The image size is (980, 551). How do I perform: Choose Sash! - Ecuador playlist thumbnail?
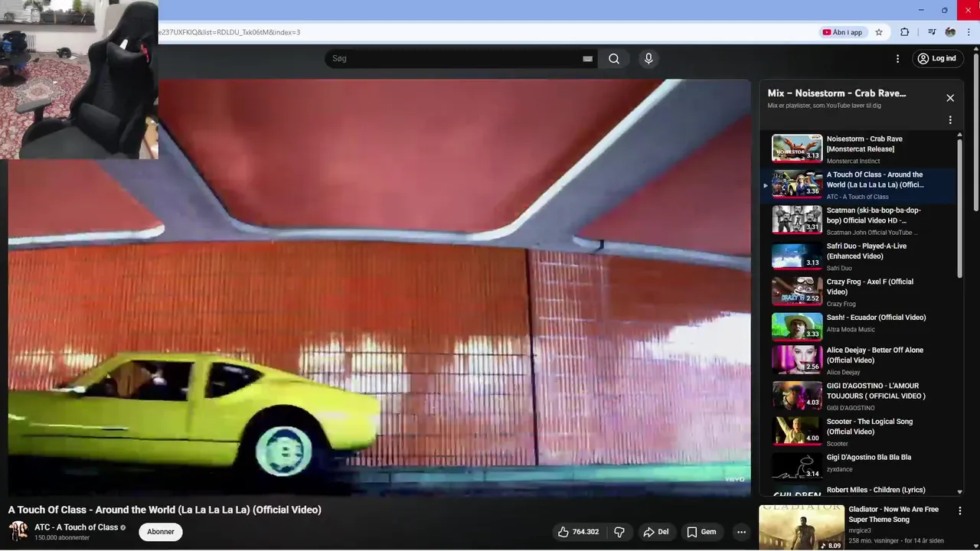[797, 327]
